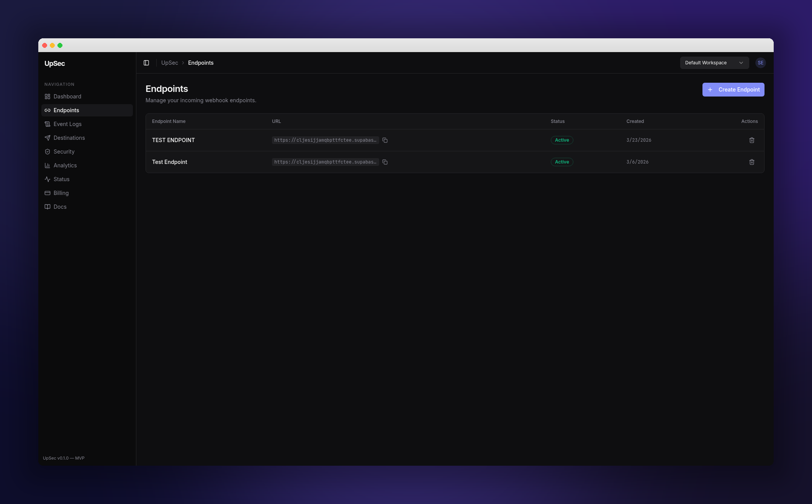Delete the Test Endpoint created 3/6/2026
812x504 pixels.
pyautogui.click(x=751, y=162)
